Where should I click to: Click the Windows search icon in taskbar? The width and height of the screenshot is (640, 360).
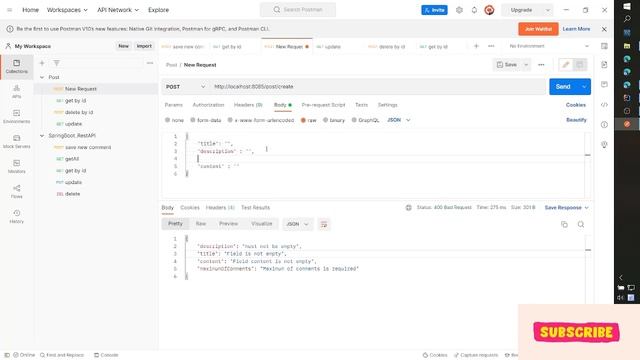tap(627, 19)
